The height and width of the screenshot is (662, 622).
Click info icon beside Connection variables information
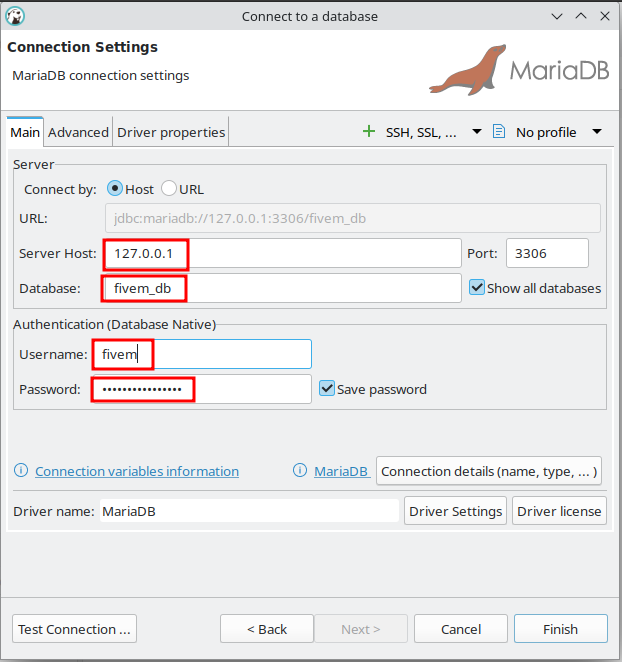(x=21, y=471)
